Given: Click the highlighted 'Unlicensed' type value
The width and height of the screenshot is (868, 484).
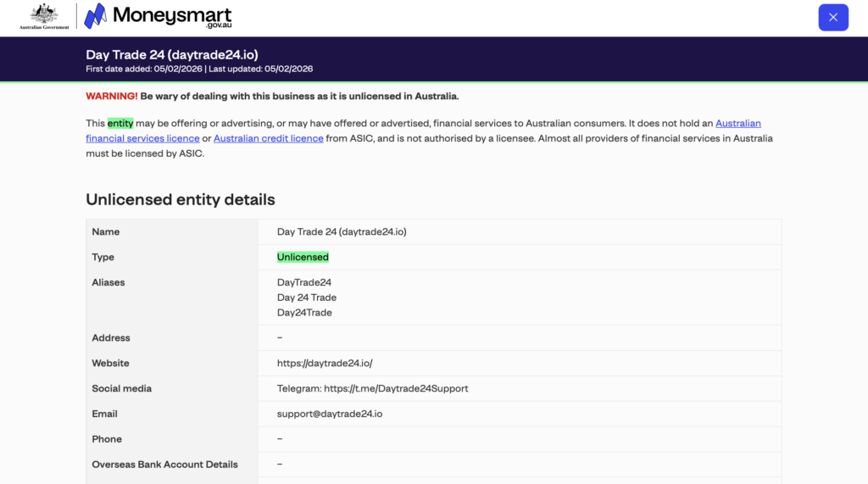Looking at the screenshot, I should (x=303, y=257).
